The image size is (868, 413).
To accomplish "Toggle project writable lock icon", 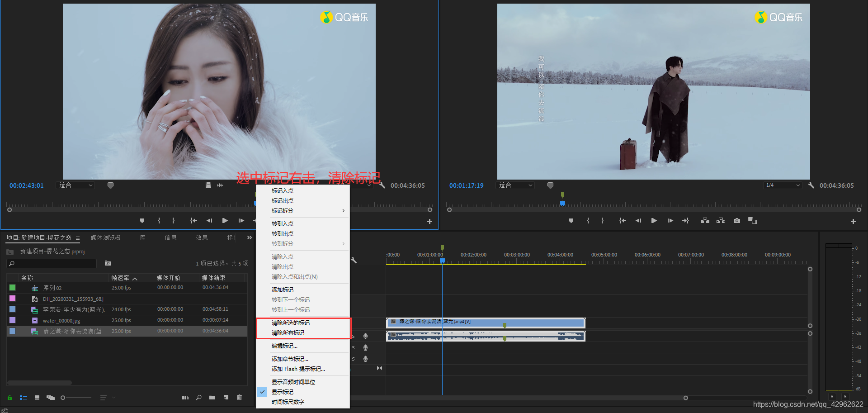I will pyautogui.click(x=9, y=398).
